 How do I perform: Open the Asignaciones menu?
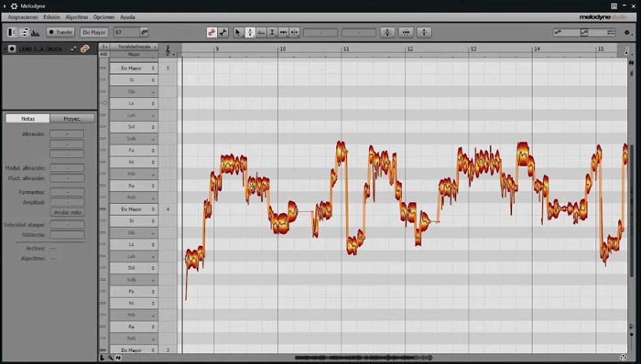23,17
